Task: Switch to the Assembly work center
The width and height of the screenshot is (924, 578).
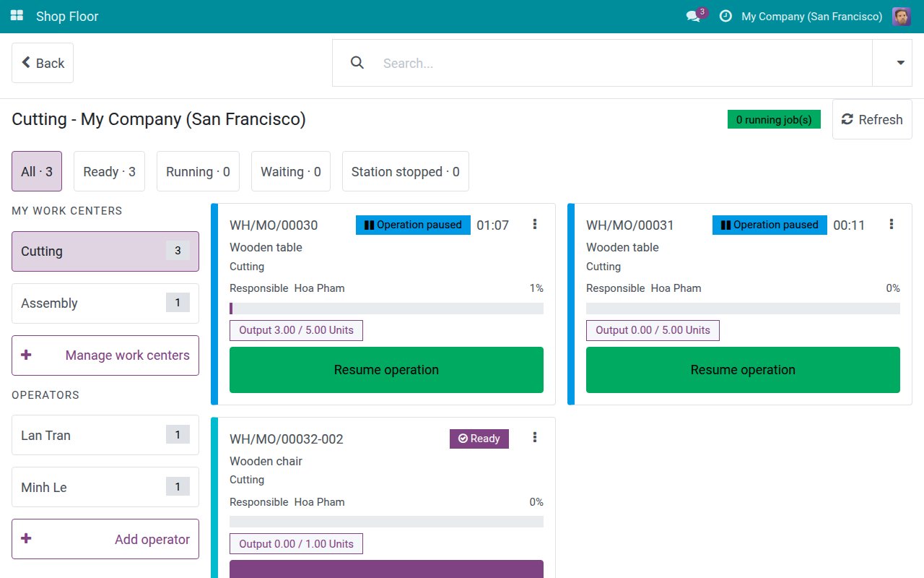Action: (105, 303)
